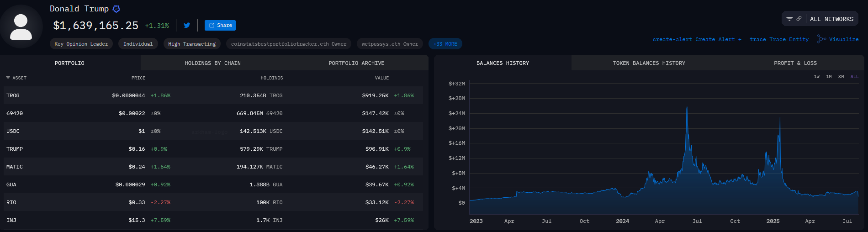Click the $0.0000044 TROG price cell

(128, 95)
